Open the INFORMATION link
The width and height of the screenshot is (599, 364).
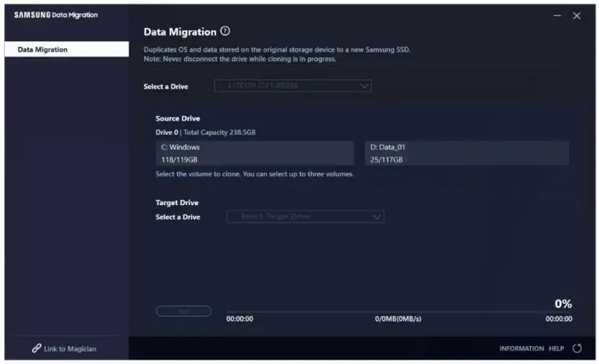pos(521,348)
